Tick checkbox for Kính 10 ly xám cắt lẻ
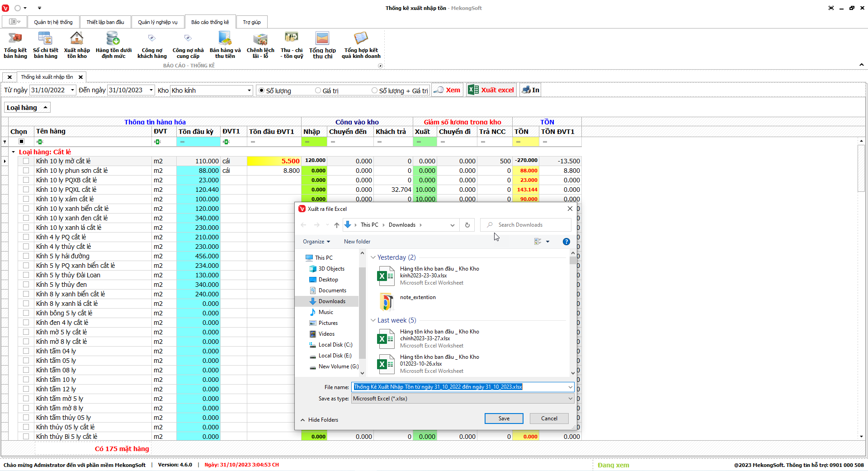868x471 pixels. tap(26, 199)
